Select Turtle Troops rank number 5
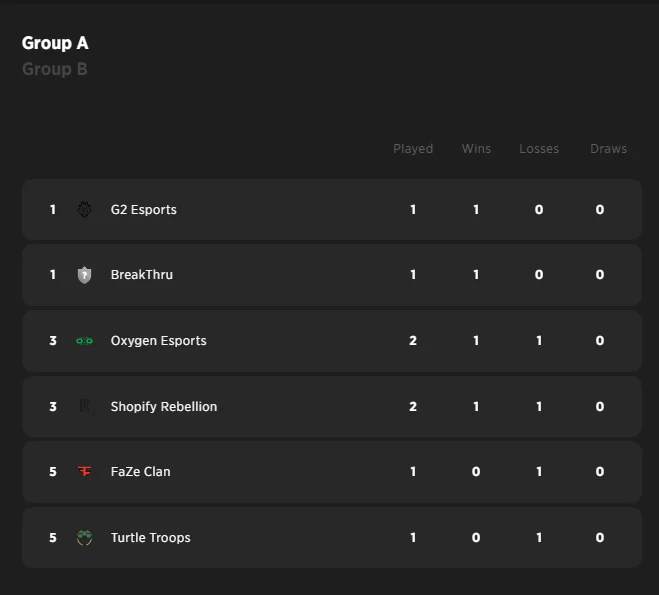The height and width of the screenshot is (595, 659). pos(53,538)
